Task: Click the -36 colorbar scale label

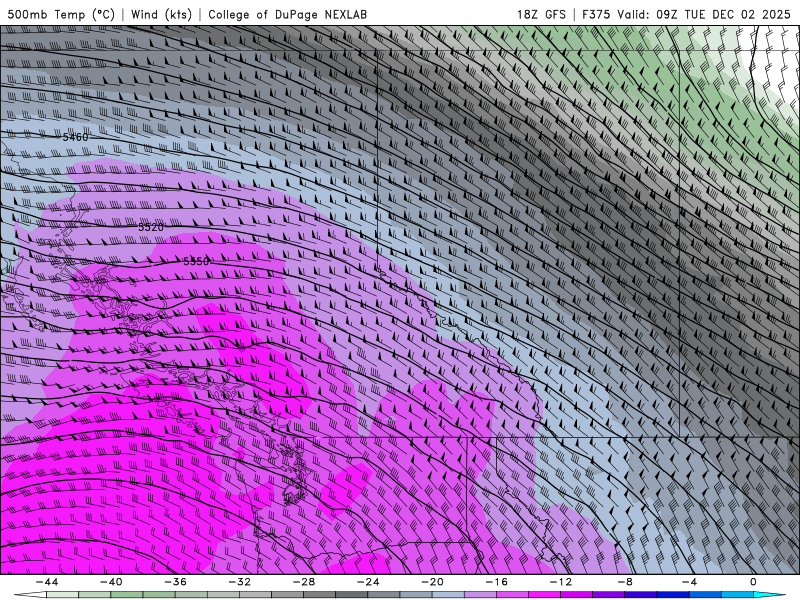Action: (x=176, y=582)
